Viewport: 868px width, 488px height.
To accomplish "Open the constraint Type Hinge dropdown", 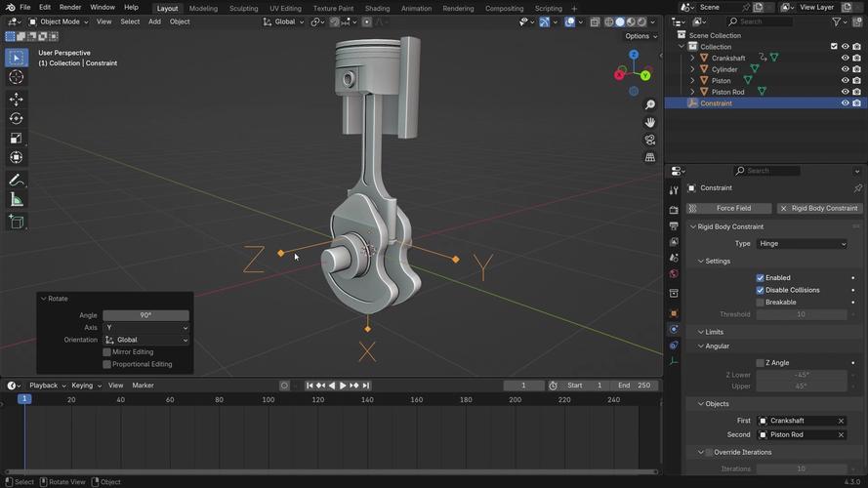I will click(x=802, y=243).
